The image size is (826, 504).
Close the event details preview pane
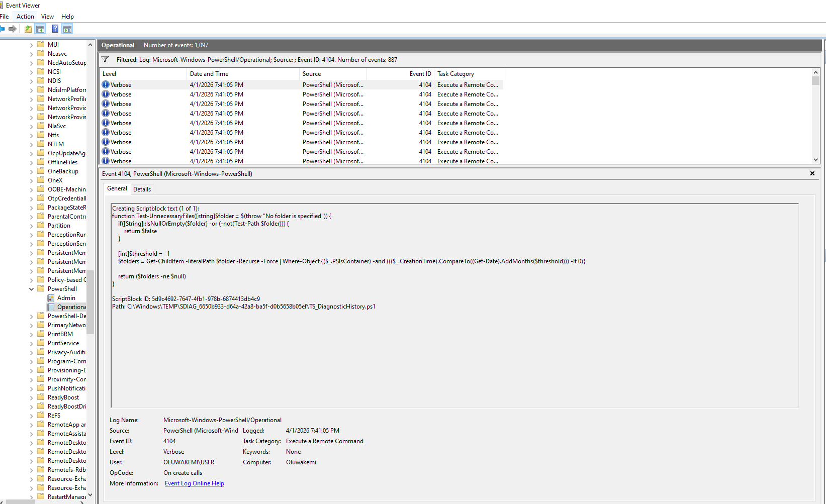pos(812,173)
